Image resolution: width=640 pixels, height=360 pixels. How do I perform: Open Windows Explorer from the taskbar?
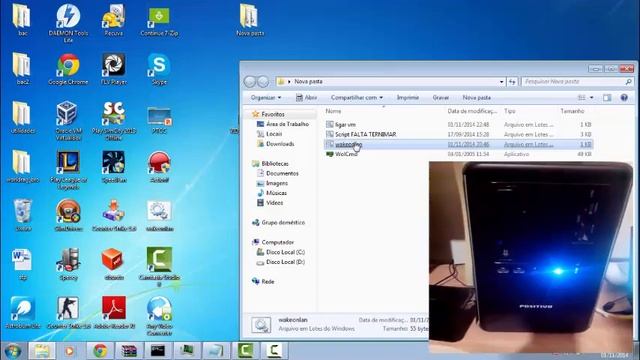[42, 351]
